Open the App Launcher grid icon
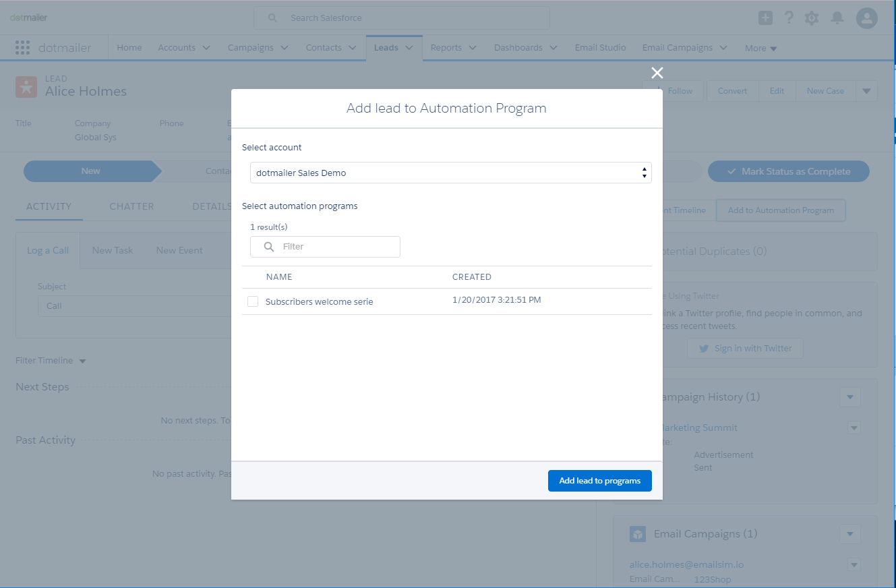 tap(23, 47)
